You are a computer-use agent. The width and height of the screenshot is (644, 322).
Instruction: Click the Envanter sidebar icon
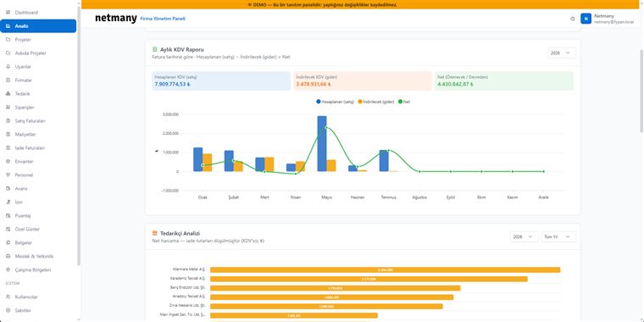pos(8,161)
